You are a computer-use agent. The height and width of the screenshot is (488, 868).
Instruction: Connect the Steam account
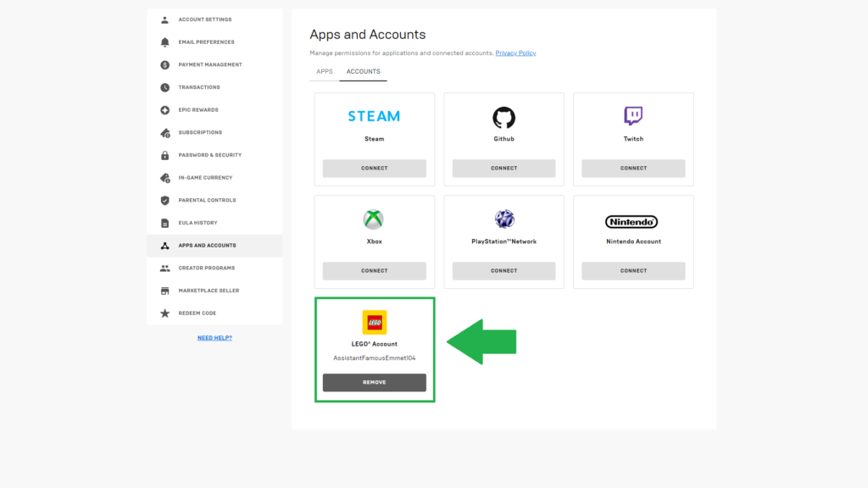pos(374,168)
